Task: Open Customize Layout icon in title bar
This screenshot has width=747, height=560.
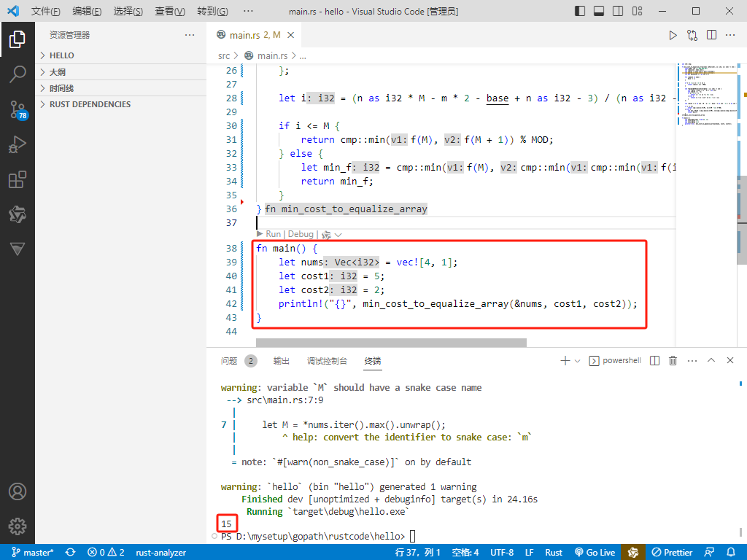Action: pos(637,11)
